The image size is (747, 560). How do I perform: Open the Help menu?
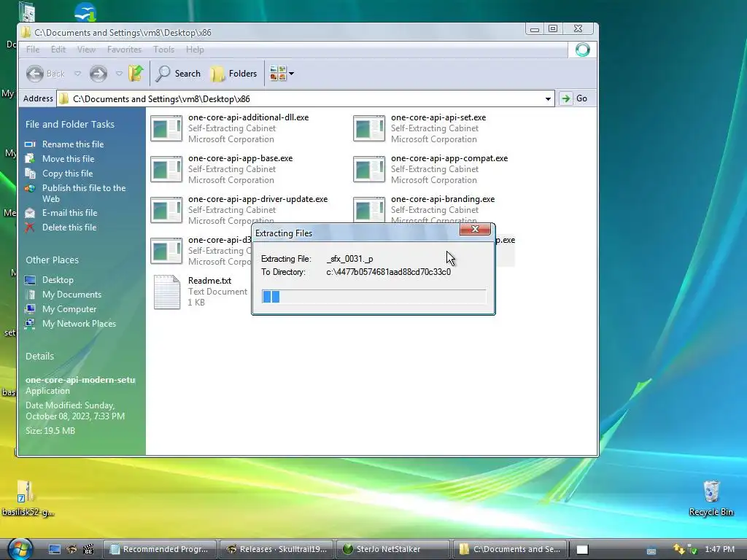click(x=195, y=50)
